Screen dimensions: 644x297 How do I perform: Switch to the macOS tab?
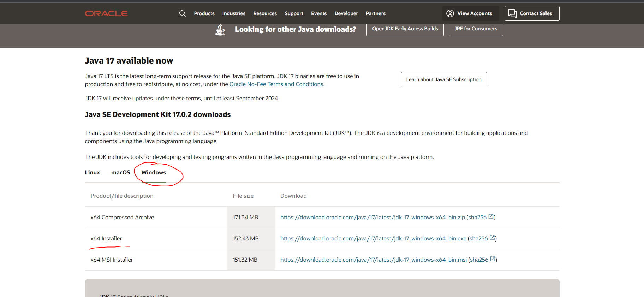[x=121, y=172]
